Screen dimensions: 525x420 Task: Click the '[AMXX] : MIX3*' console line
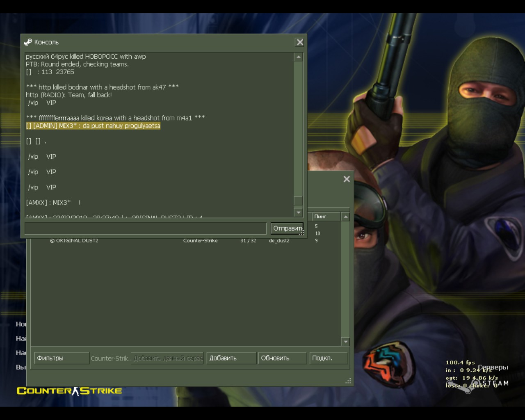pos(53,203)
